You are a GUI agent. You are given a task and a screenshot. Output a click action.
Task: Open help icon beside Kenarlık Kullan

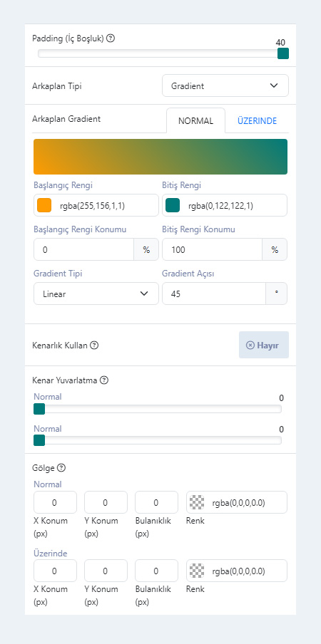[94, 346]
